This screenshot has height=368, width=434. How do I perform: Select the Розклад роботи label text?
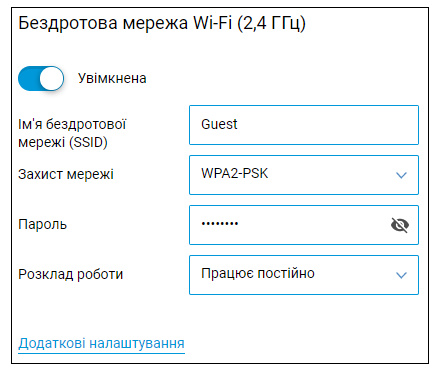[x=70, y=275]
